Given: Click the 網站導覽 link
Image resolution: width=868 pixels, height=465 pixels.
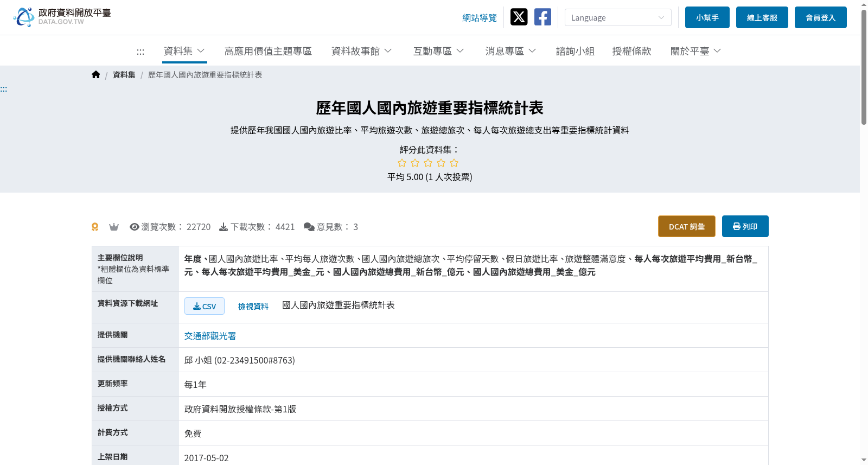Looking at the screenshot, I should click(480, 18).
